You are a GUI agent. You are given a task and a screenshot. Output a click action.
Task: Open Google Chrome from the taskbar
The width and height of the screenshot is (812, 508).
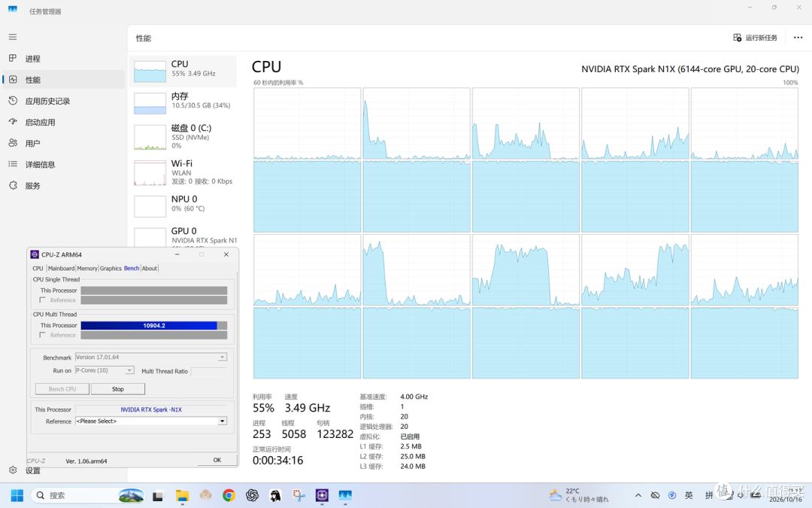pos(229,496)
